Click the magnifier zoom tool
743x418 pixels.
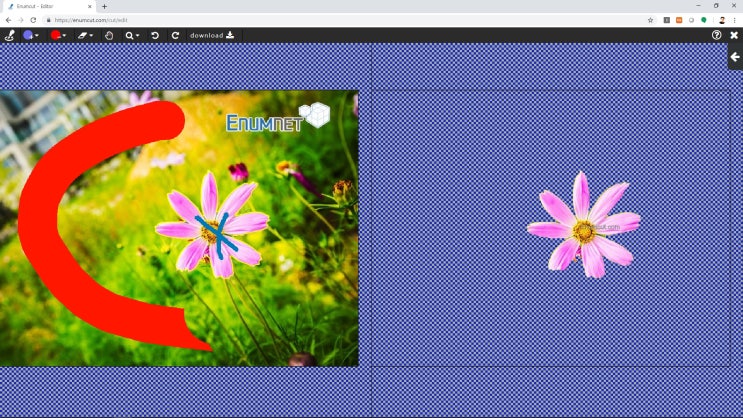coord(129,36)
